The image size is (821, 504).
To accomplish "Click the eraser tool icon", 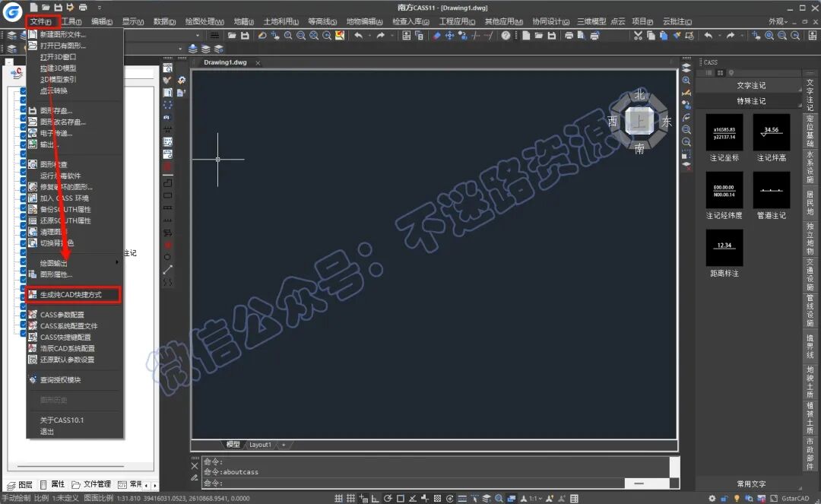I will click(436, 36).
